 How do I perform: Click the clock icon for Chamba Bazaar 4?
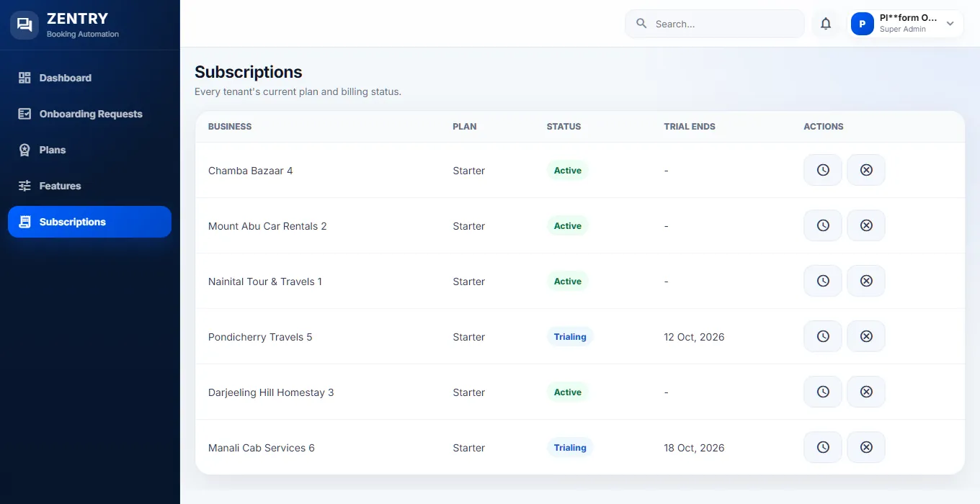click(823, 170)
